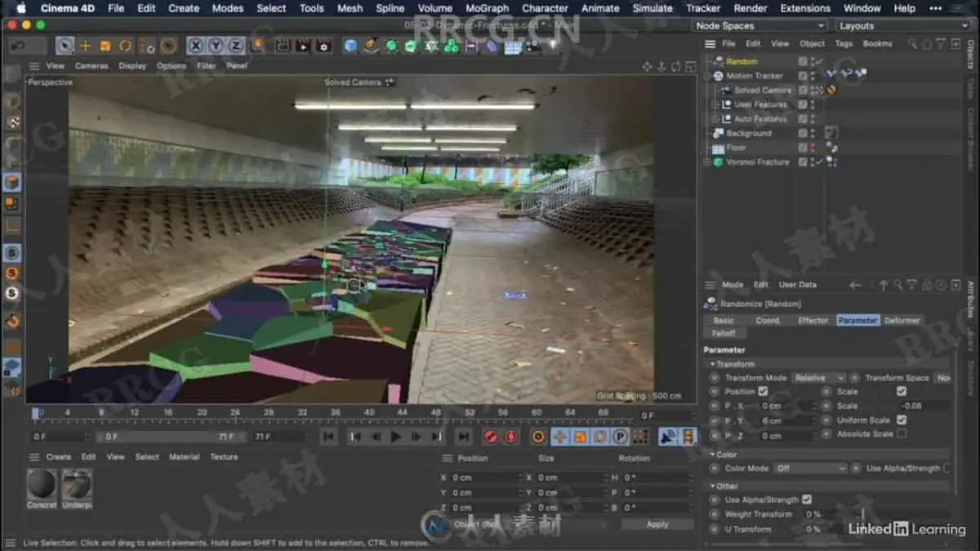
Task: Lock the Z axis
Action: (236, 46)
